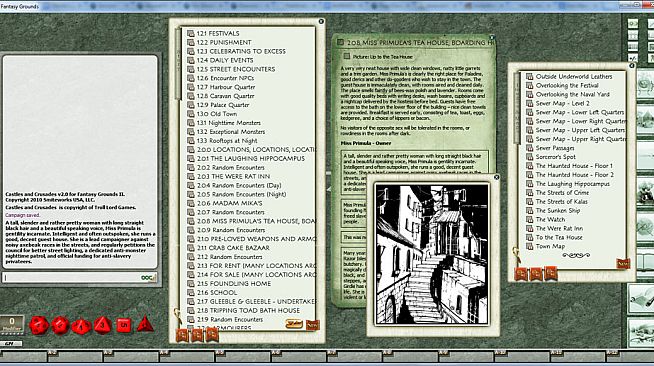654x366 pixels.
Task: Select story entry 13.2 Exceptional Monsters
Action: [x=231, y=132]
